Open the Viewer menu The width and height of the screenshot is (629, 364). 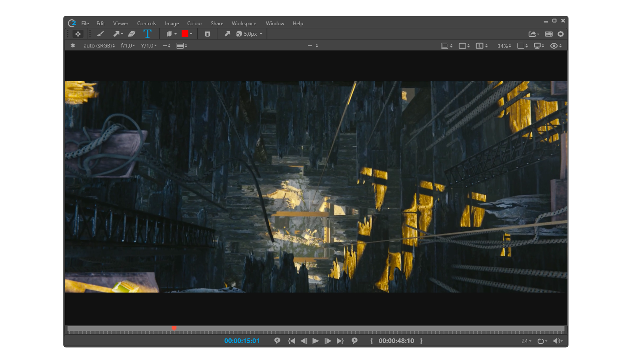[x=121, y=24]
